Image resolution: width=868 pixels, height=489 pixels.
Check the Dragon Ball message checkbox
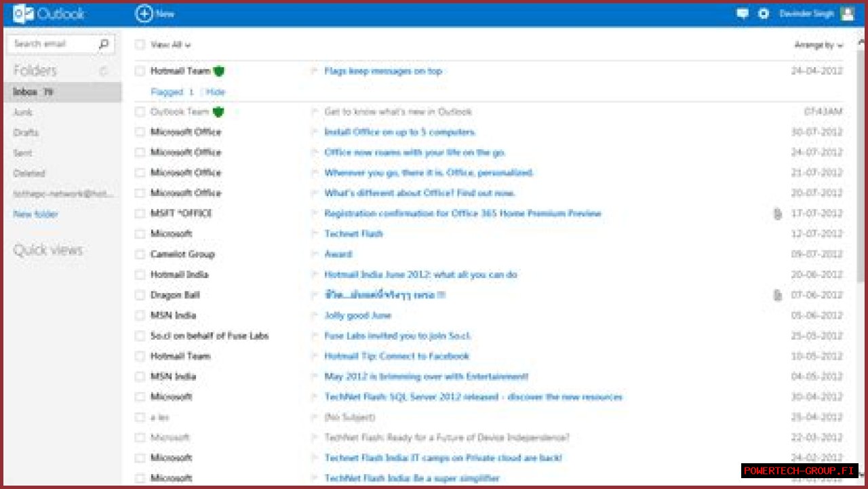[140, 295]
